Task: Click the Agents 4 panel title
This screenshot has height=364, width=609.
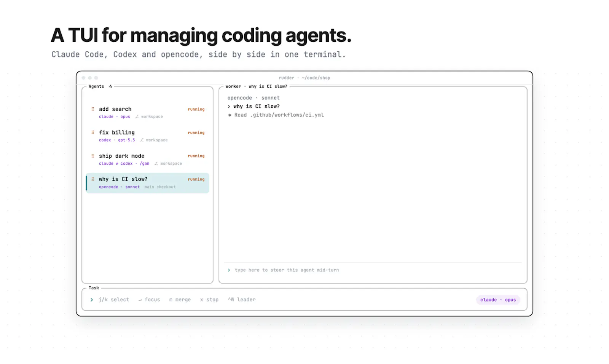Action: pyautogui.click(x=100, y=86)
